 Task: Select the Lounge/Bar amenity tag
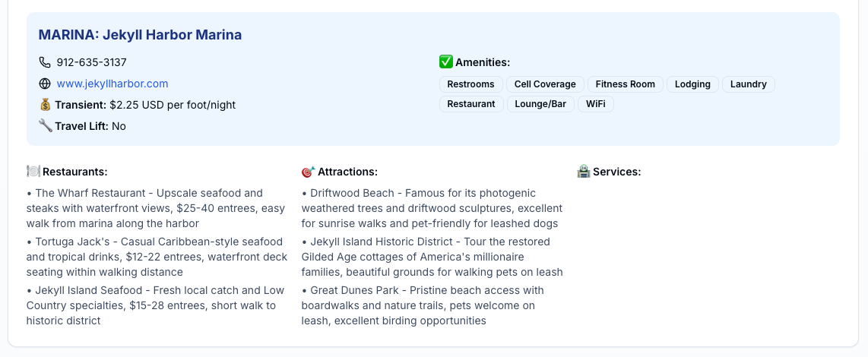(x=540, y=104)
